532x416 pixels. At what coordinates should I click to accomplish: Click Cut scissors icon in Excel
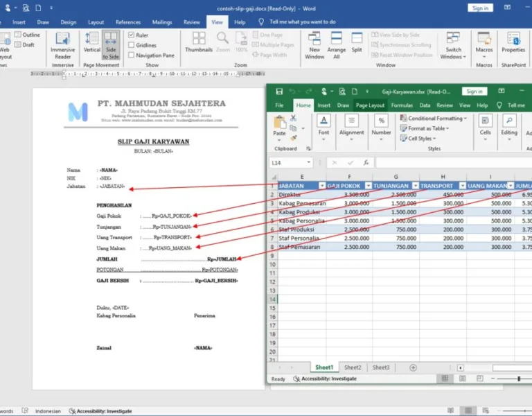(x=294, y=118)
